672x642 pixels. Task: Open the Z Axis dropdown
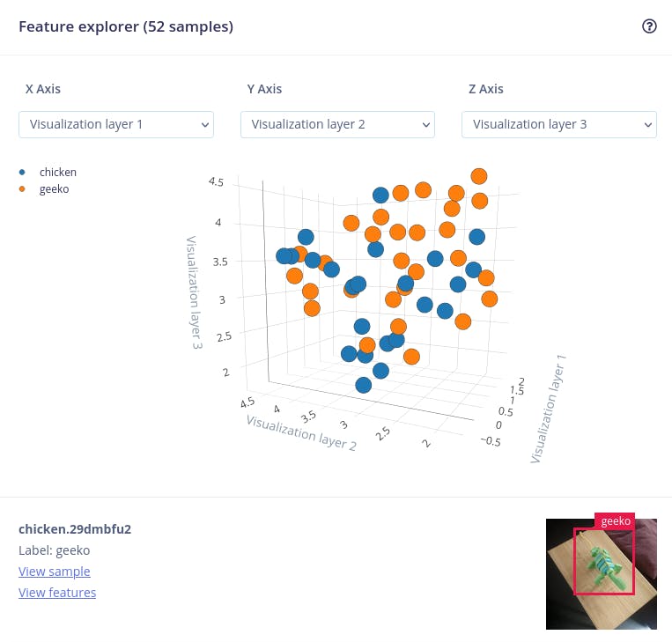pos(558,124)
